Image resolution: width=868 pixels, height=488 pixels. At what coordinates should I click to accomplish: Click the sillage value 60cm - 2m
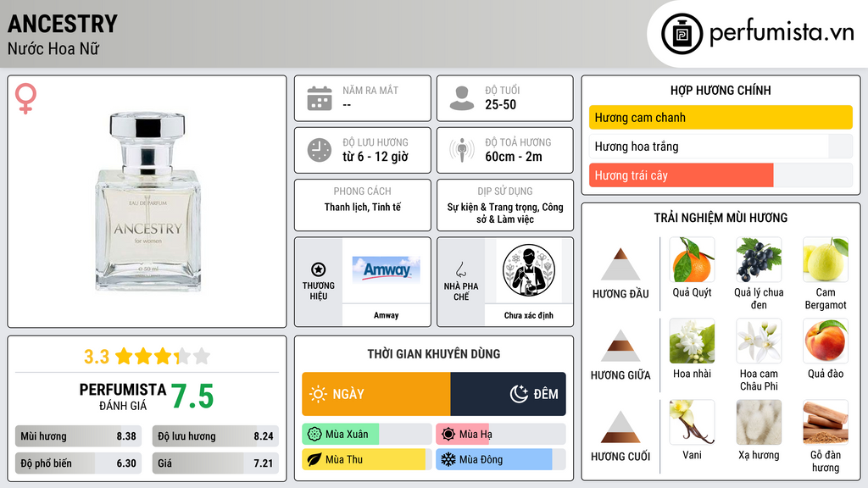click(x=514, y=157)
